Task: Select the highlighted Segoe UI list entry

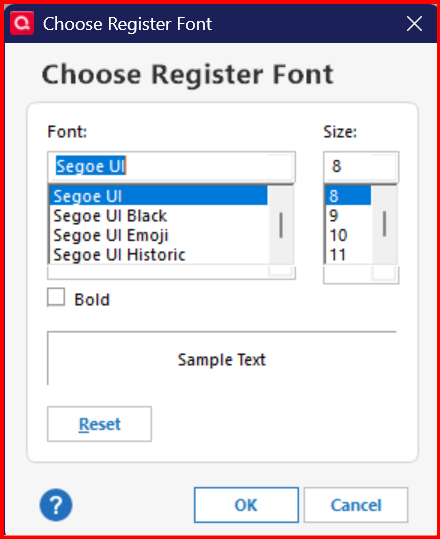Action: 158,196
